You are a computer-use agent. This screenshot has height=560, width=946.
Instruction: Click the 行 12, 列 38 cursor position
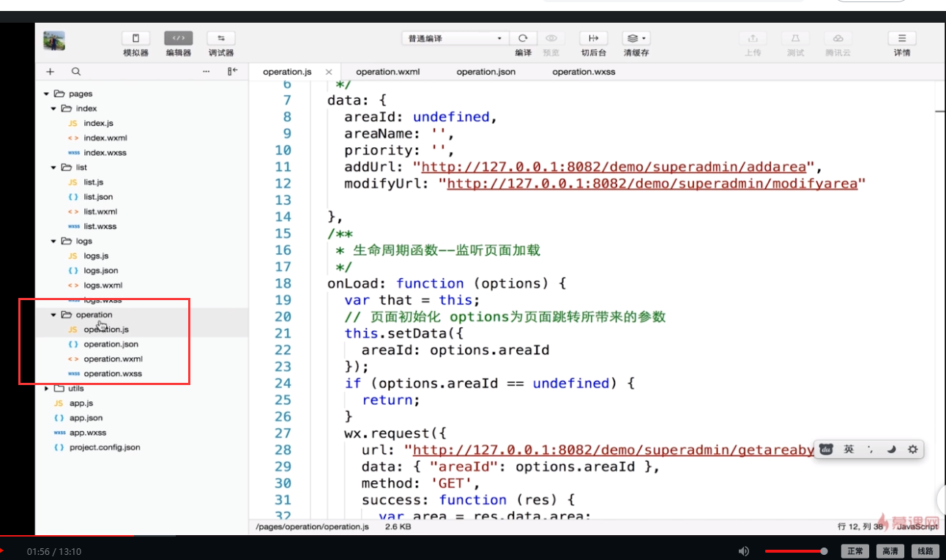861,526
